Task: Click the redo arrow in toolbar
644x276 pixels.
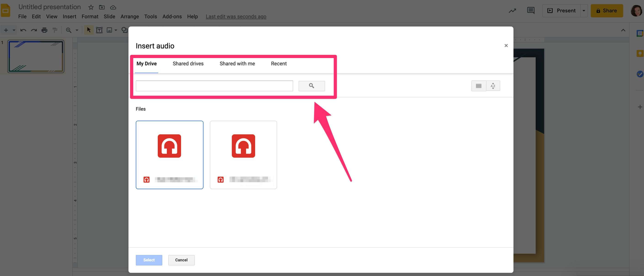Action: coord(33,29)
